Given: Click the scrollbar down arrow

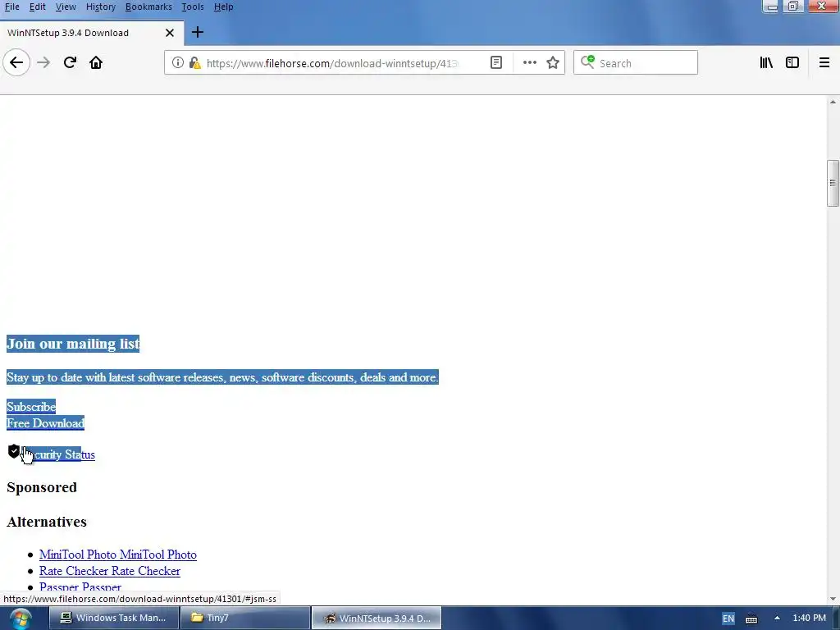Looking at the screenshot, I should coord(833,599).
